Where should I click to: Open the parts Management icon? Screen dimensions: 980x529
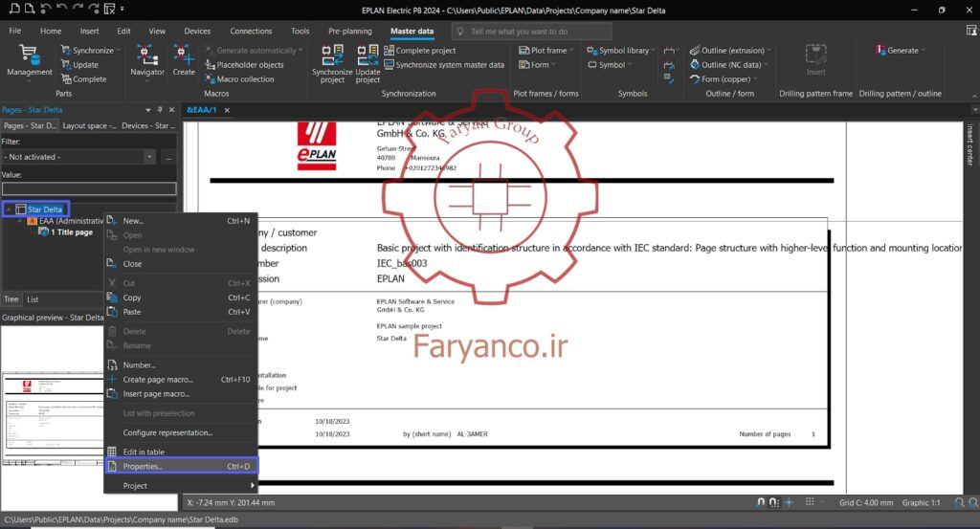(30, 60)
